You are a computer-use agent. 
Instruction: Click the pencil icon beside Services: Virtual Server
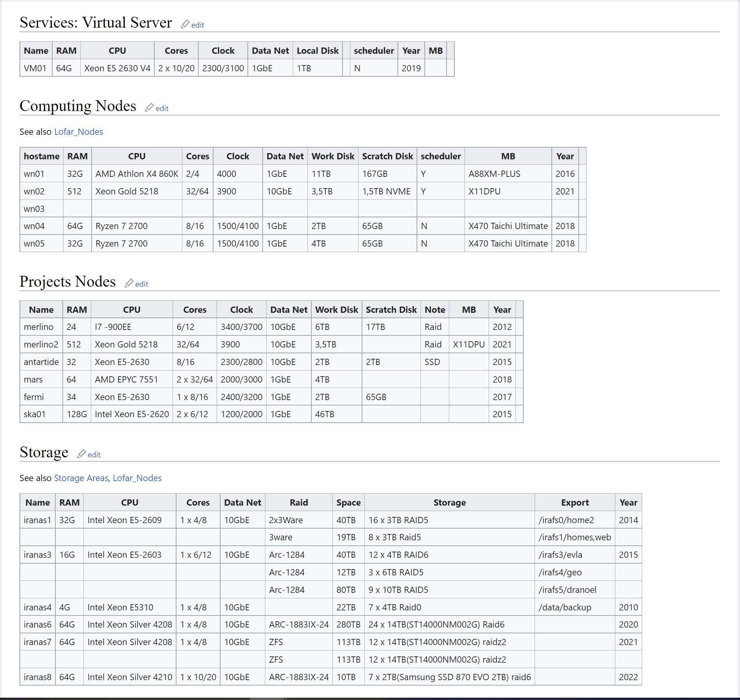coord(185,24)
